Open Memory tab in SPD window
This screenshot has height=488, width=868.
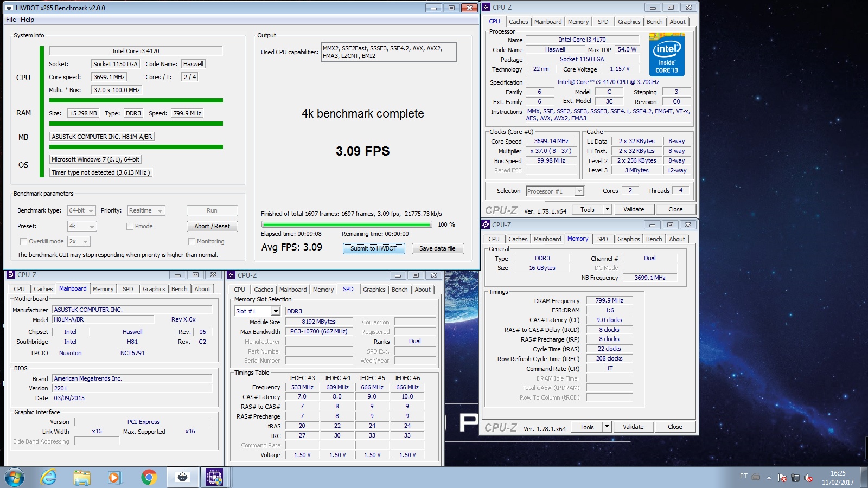click(323, 290)
